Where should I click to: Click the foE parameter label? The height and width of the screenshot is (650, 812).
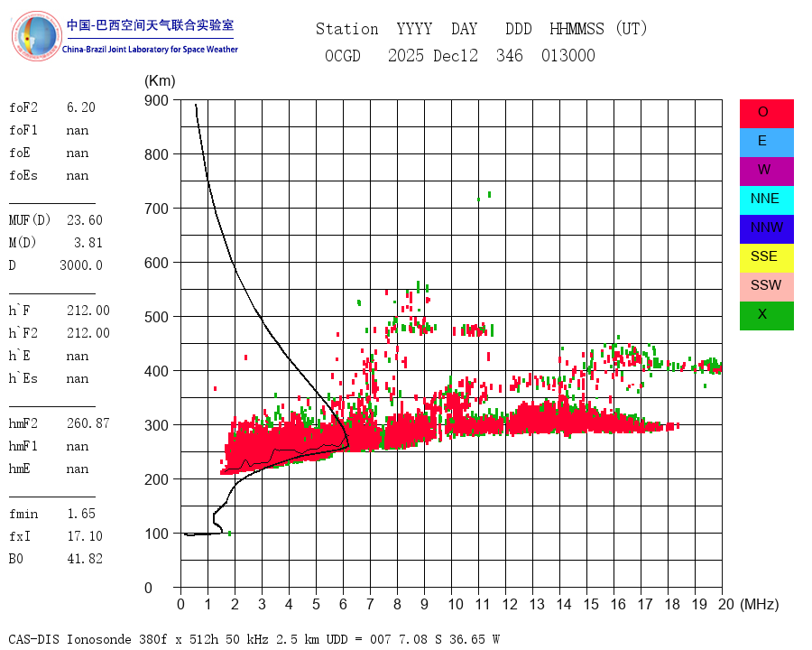coord(20,153)
